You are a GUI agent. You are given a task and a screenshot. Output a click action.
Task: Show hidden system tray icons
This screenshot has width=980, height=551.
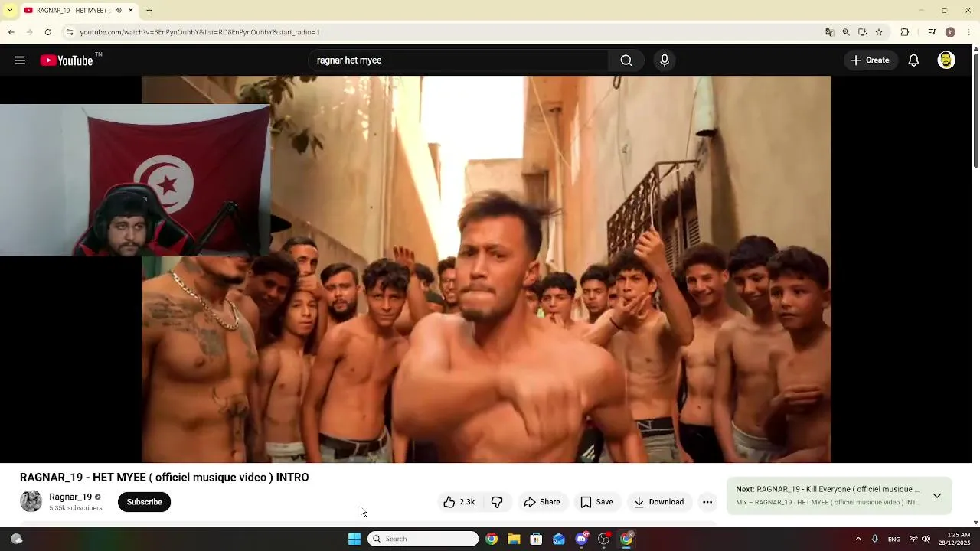(858, 539)
